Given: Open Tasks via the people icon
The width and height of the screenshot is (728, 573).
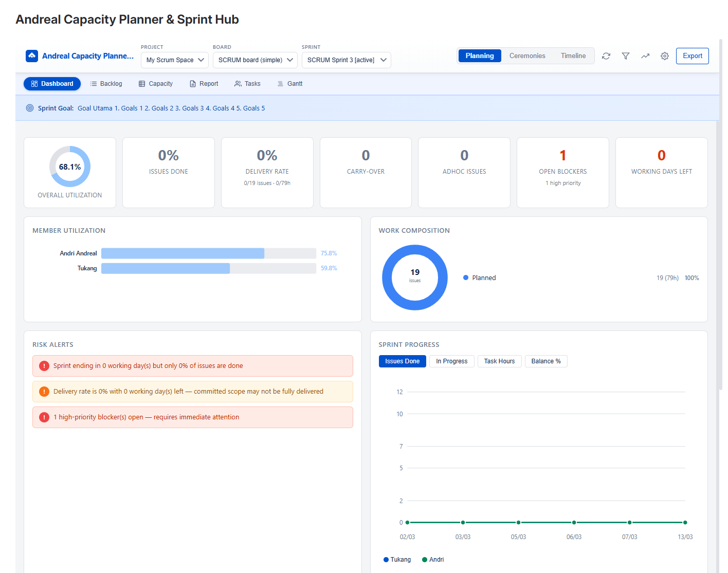Looking at the screenshot, I should click(238, 83).
